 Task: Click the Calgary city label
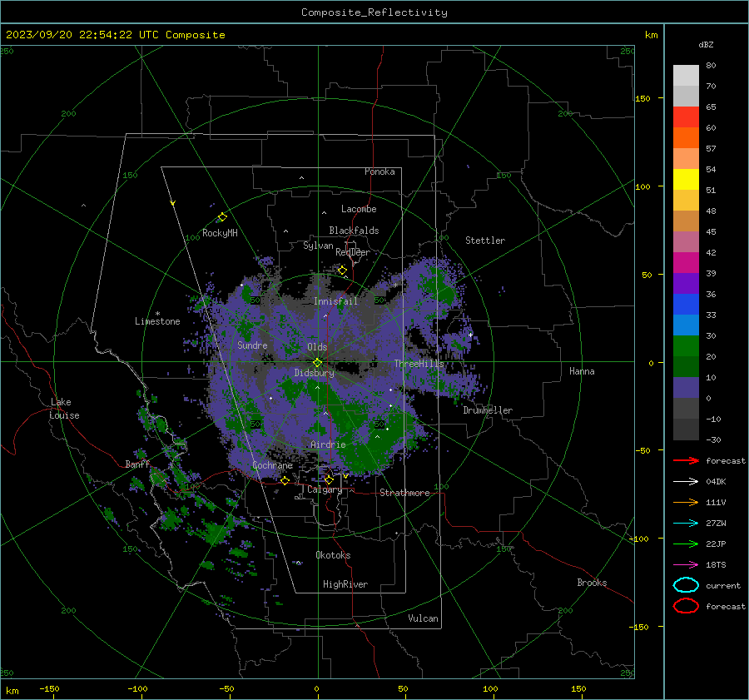click(325, 489)
